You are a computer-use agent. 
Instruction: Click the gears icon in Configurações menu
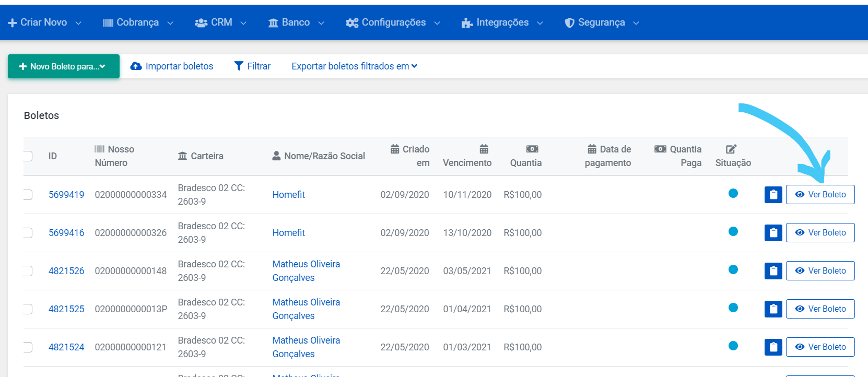(x=352, y=23)
